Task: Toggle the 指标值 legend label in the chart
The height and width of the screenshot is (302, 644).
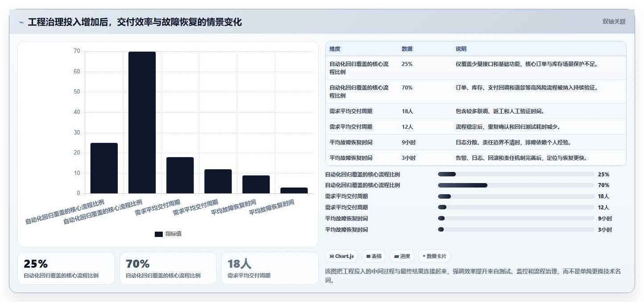Action: click(x=173, y=234)
